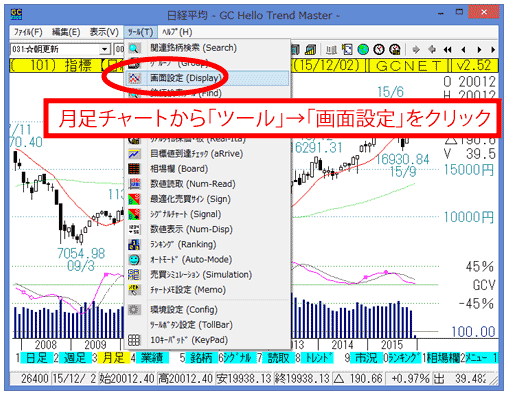This screenshot has width=510, height=397.
Task: Select the 月足 monthly chart tab
Action: (x=113, y=358)
